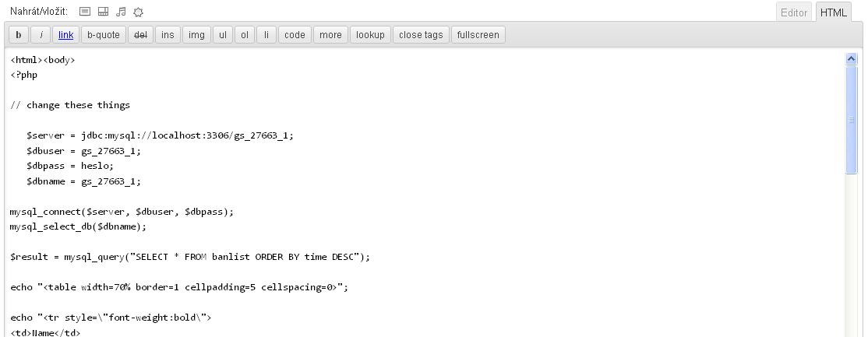Screen dimensions: 868x337
Task: Click the b bold quicktag button
Action: coord(18,35)
